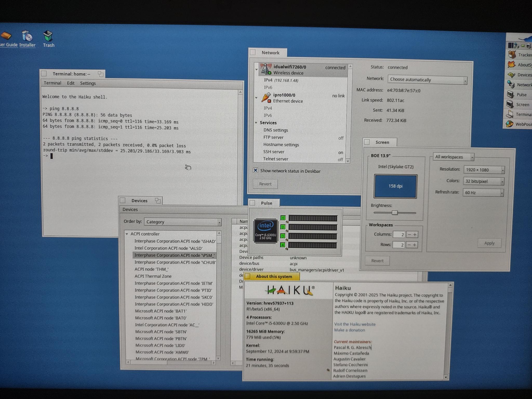Viewport: 532px width, 399px height.
Task: Increase workspace Columns with plus stepper
Action: pos(415,235)
